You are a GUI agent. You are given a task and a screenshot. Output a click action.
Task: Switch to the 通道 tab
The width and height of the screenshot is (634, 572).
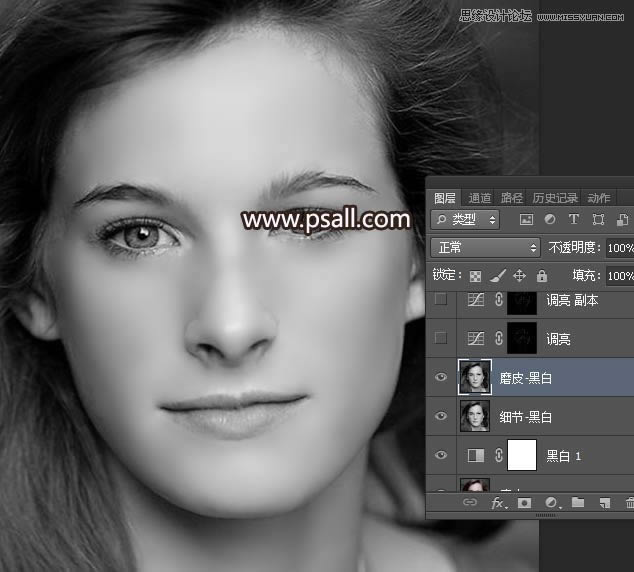(480, 198)
